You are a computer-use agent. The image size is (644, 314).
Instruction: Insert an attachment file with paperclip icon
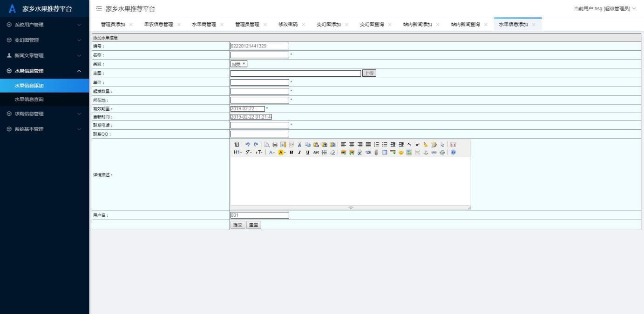376,152
